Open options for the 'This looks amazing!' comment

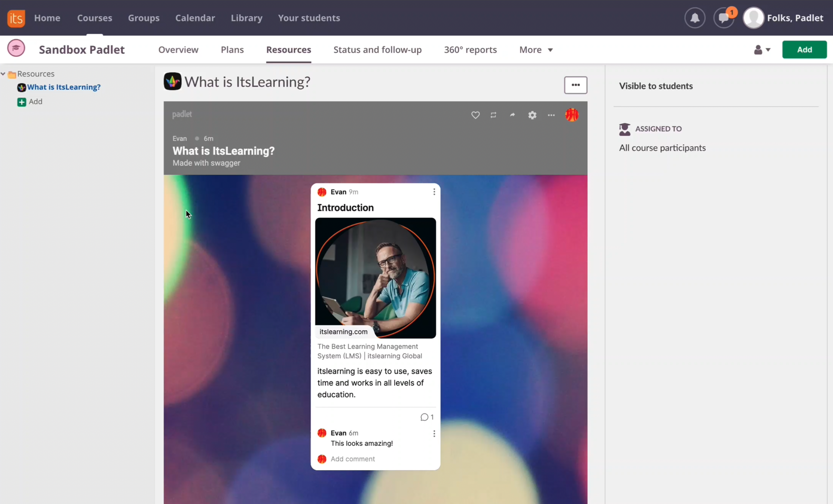click(434, 434)
